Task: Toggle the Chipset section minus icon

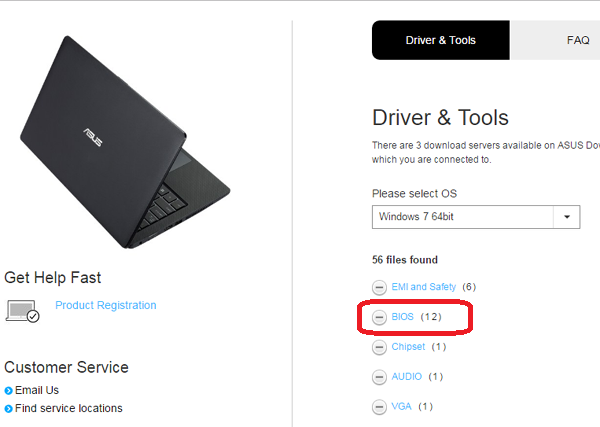Action: [379, 347]
